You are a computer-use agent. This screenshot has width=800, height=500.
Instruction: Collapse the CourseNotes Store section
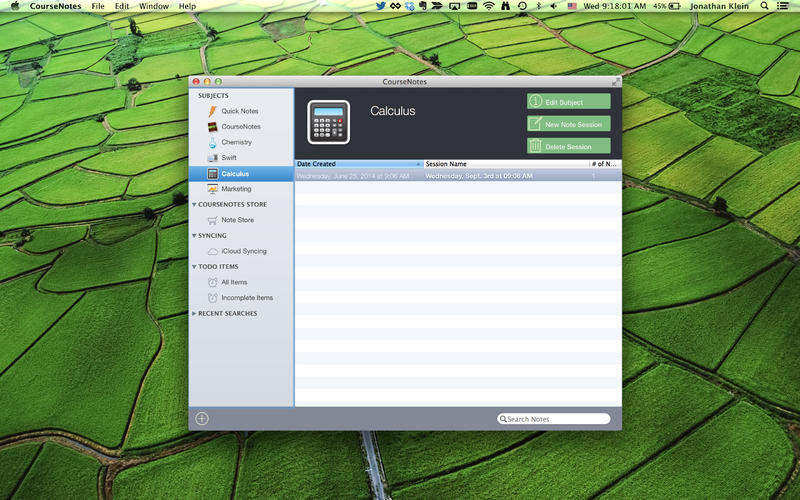[x=194, y=205]
